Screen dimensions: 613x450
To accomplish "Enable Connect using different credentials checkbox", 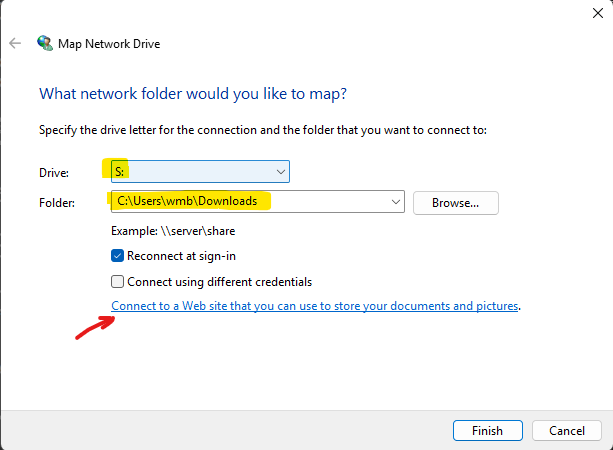I will pyautogui.click(x=118, y=282).
